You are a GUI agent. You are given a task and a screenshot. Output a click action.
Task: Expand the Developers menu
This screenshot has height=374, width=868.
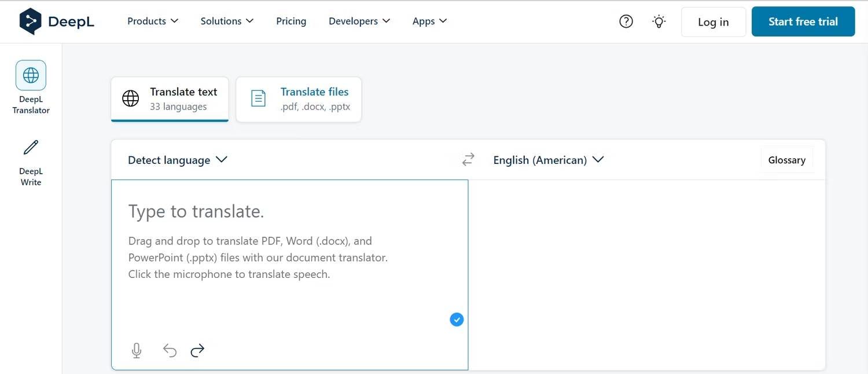point(359,21)
